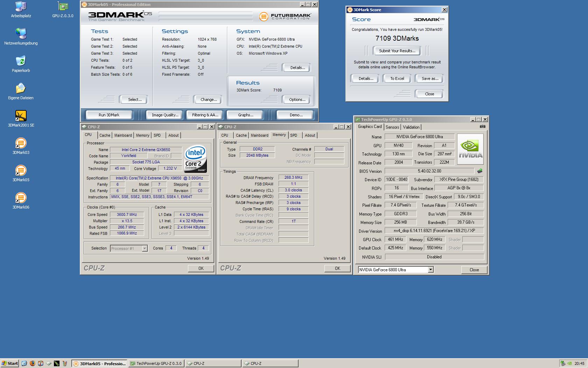The height and width of the screenshot is (368, 588).
Task: Click the Intel Core 2 logo in CPU-Z
Action: coord(196,159)
